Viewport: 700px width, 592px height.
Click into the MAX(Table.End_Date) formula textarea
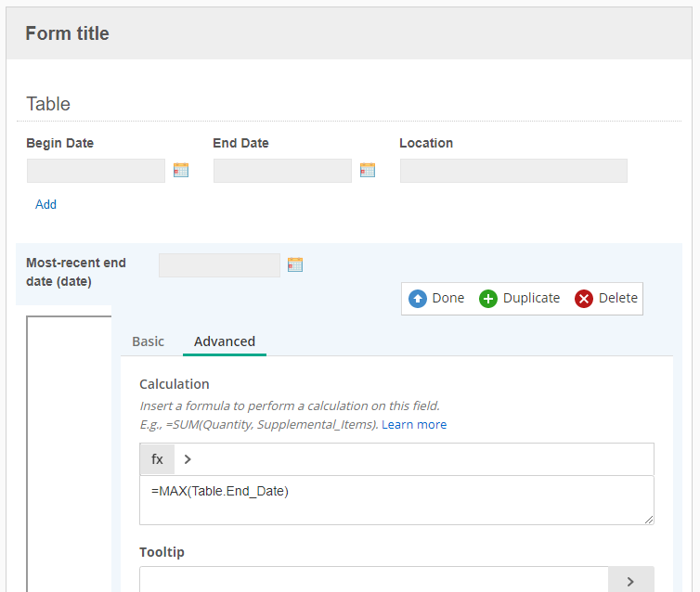396,500
